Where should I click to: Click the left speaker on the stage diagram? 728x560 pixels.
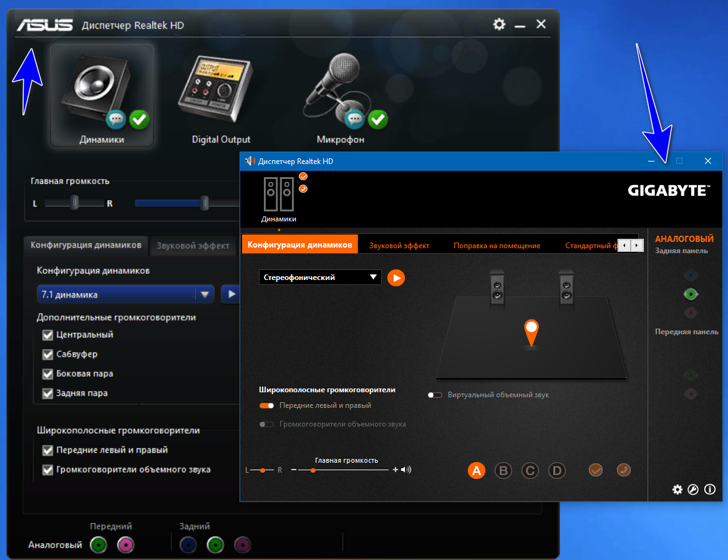(497, 289)
